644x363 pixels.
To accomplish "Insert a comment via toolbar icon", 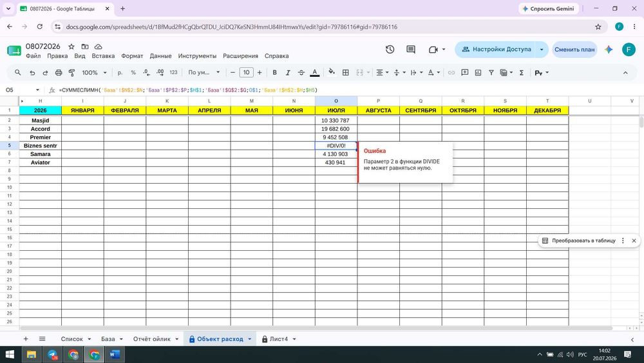I will click(464, 72).
